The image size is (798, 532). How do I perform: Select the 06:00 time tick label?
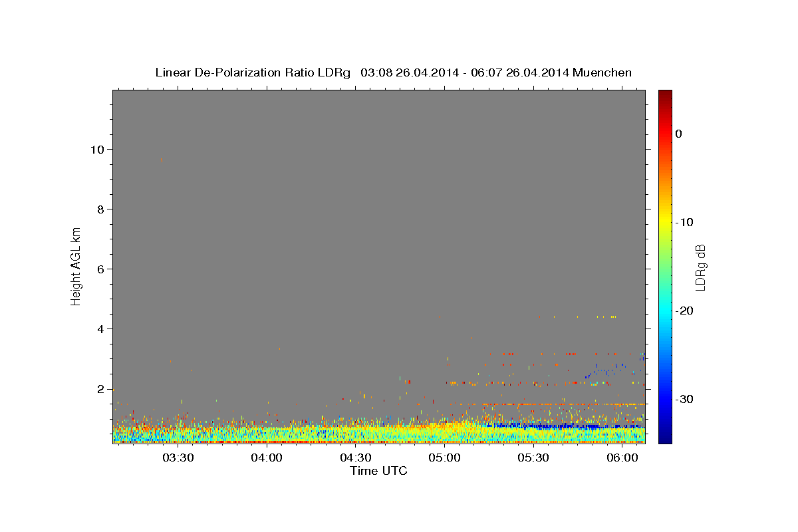pos(622,458)
